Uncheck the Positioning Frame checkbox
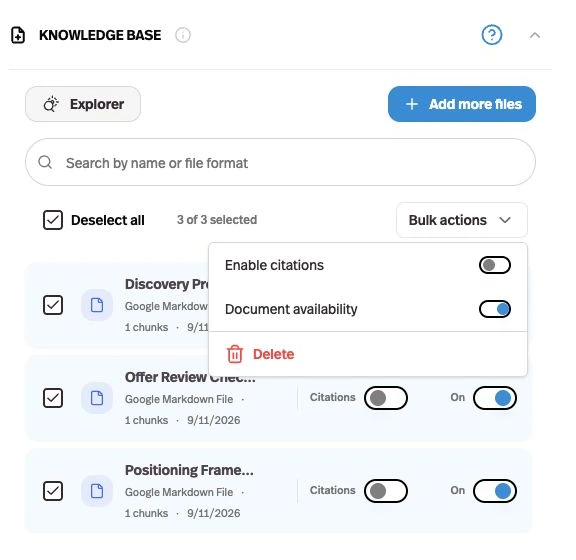This screenshot has height=560, width=576. [x=53, y=491]
